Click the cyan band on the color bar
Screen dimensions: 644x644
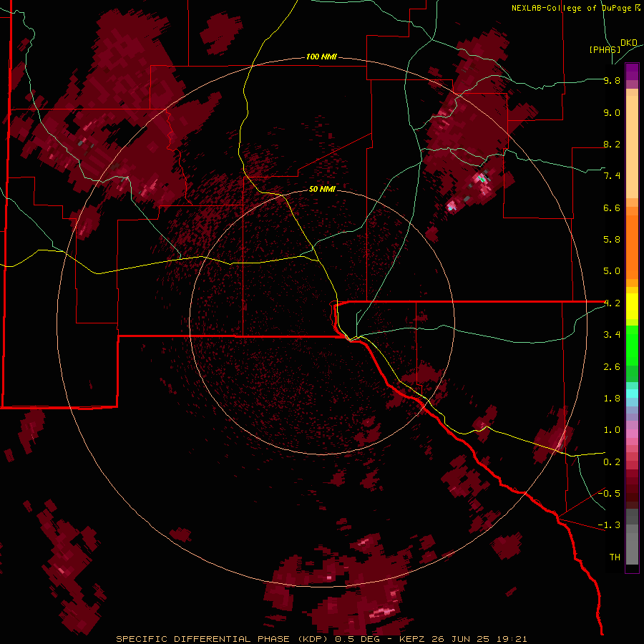tap(632, 394)
